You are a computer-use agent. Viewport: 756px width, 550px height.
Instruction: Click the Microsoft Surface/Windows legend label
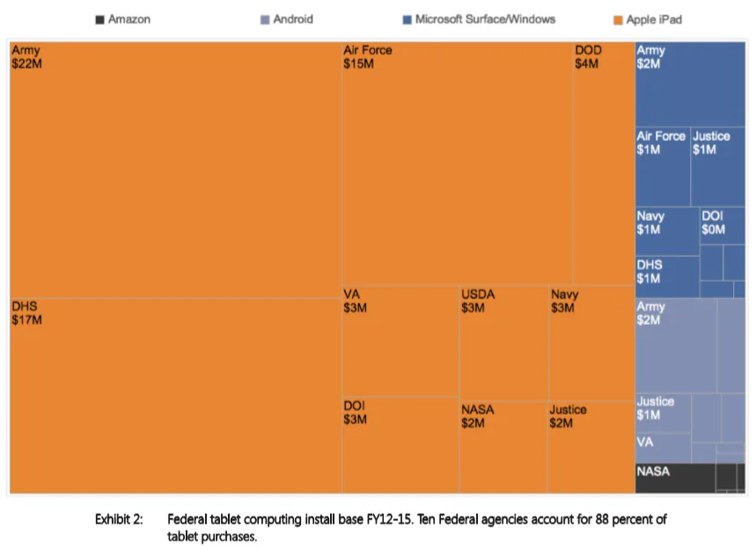coord(485,19)
